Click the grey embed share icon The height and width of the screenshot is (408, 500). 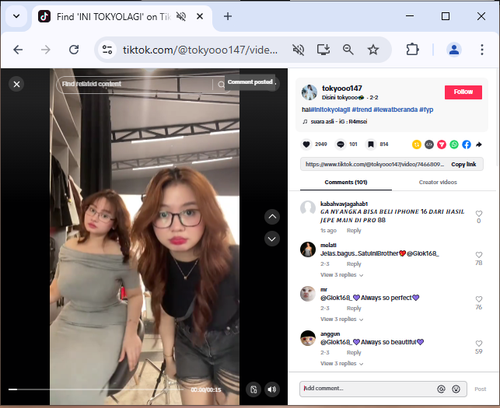coord(429,144)
